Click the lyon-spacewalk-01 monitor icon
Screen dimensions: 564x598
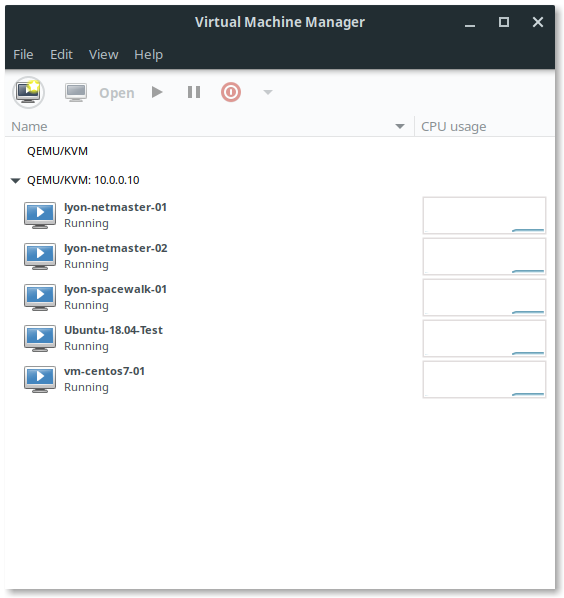[40, 297]
